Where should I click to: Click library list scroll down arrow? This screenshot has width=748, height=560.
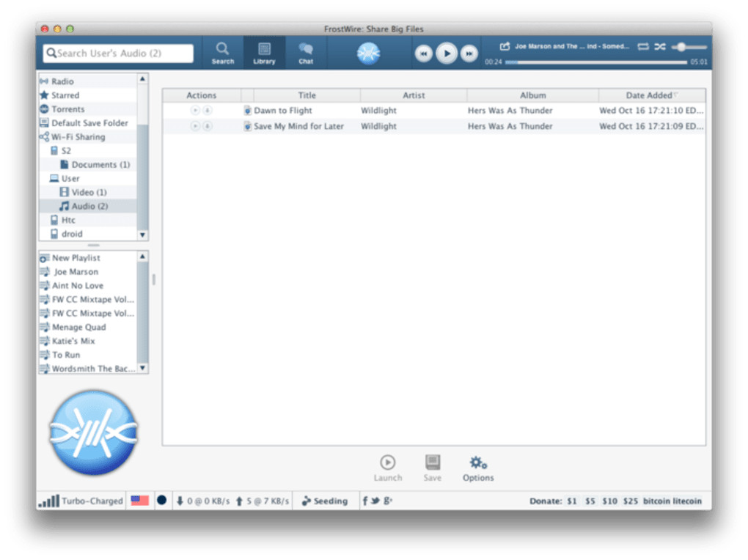[x=143, y=235]
